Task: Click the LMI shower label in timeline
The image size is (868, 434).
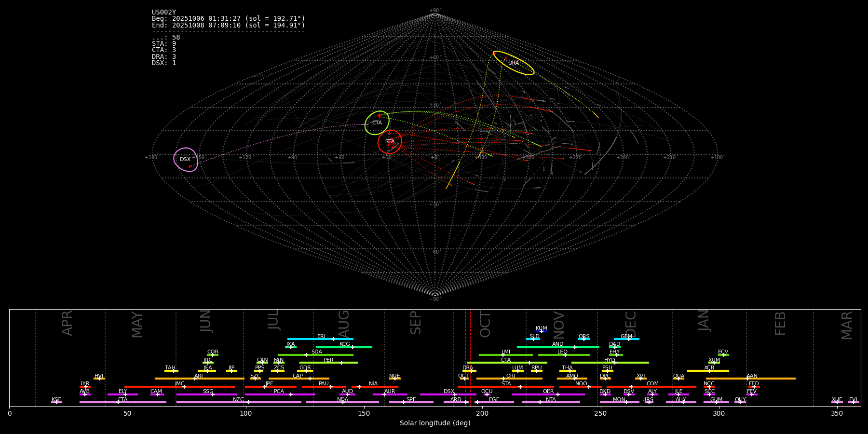Action: tap(506, 352)
